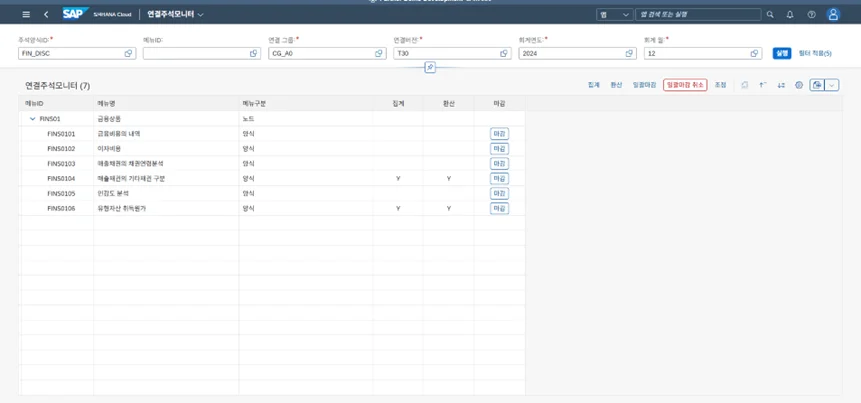Click the red 일괄마감 취소 button
Viewport: 861px width, 403px height.
685,85
